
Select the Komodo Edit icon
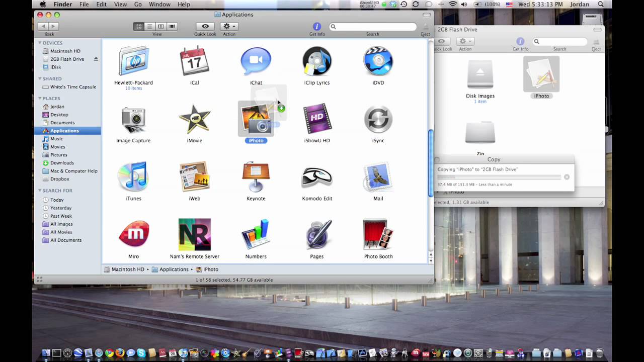(x=317, y=177)
